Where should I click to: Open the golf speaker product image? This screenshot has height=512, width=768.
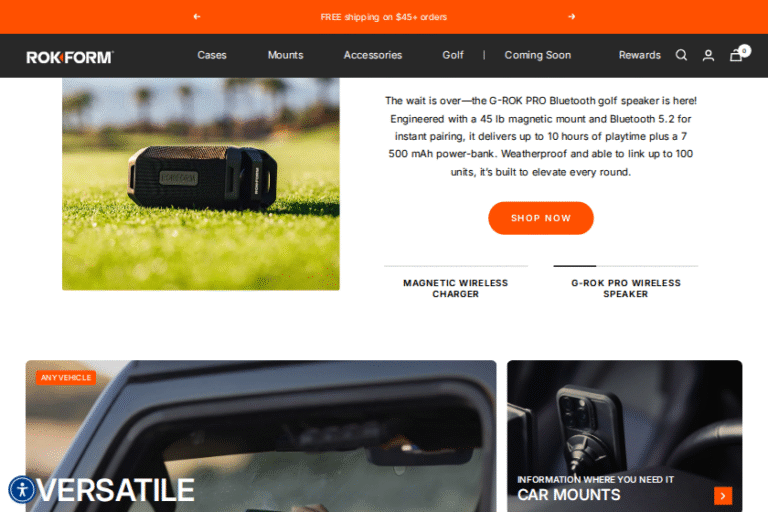[201, 184]
